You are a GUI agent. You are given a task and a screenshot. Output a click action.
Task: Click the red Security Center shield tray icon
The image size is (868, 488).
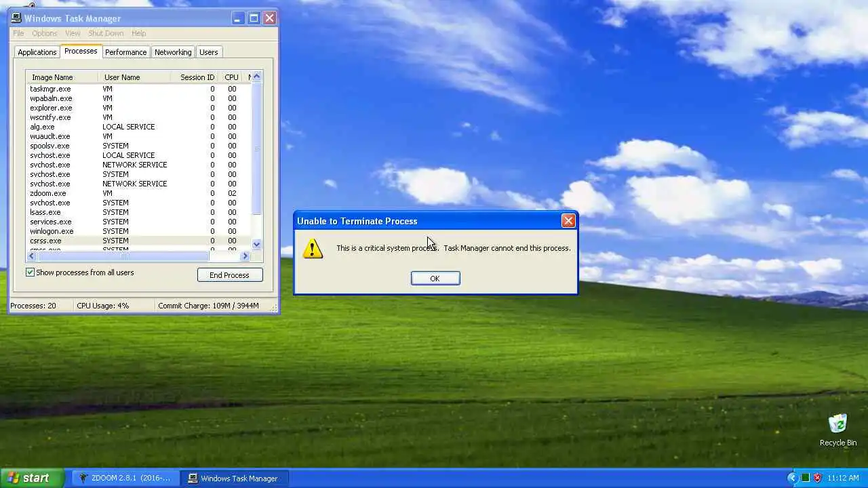click(817, 478)
